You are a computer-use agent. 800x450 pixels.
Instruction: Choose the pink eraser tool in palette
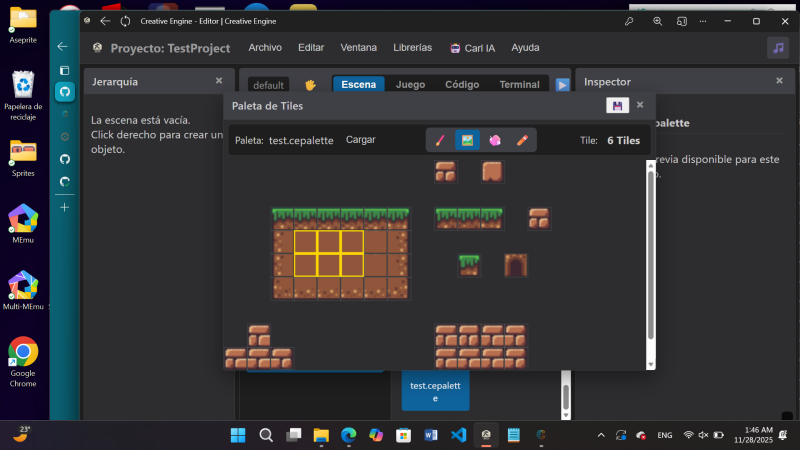[x=494, y=141]
